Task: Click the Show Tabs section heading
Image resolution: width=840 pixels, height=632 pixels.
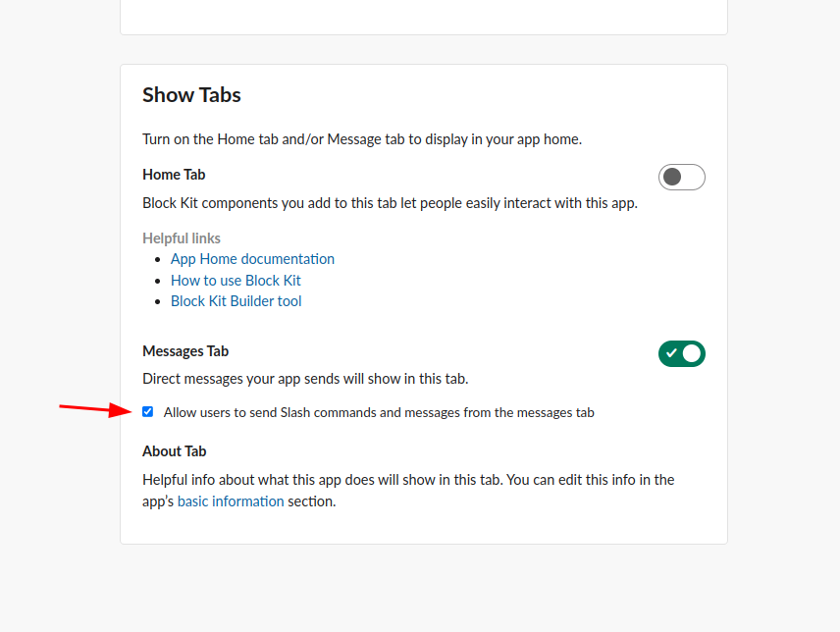Action: click(x=191, y=95)
